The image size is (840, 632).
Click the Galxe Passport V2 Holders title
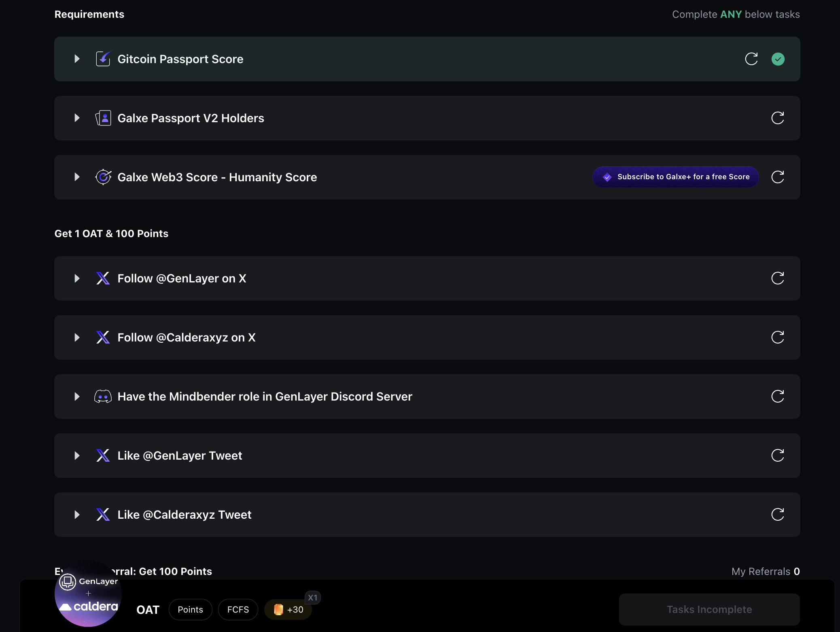(x=191, y=118)
